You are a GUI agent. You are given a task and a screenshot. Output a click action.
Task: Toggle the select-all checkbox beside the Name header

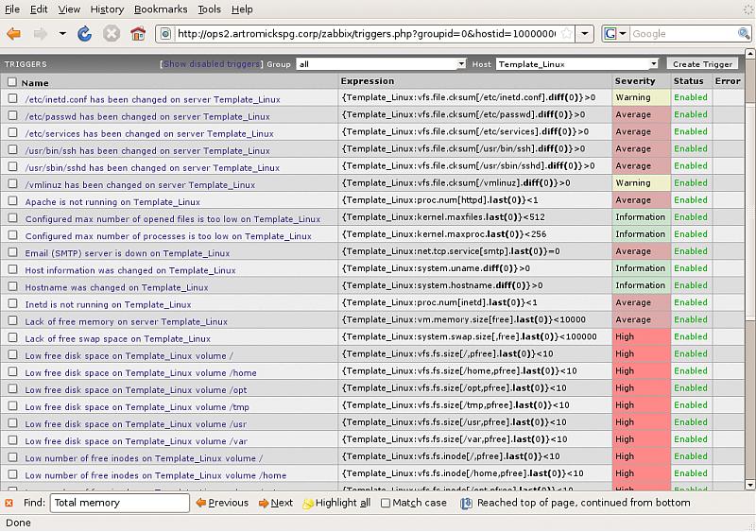[12, 82]
